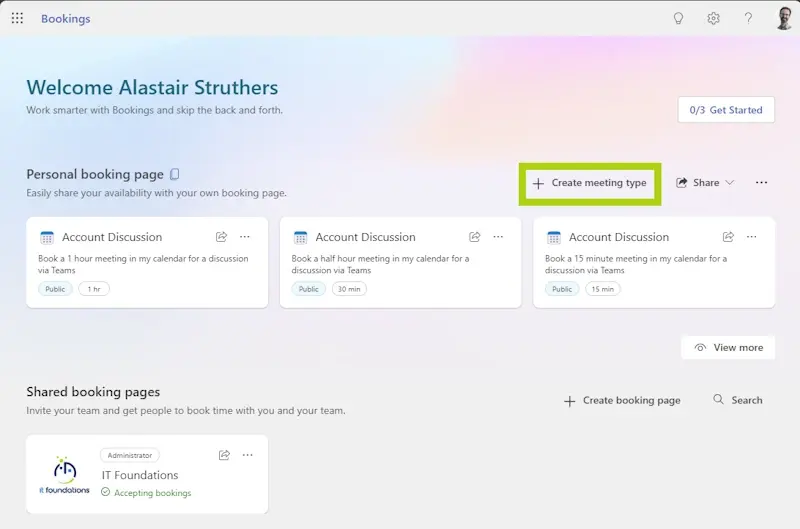The image size is (800, 529).
Task: Share the 30 min Account Discussion meeting
Action: tap(475, 237)
